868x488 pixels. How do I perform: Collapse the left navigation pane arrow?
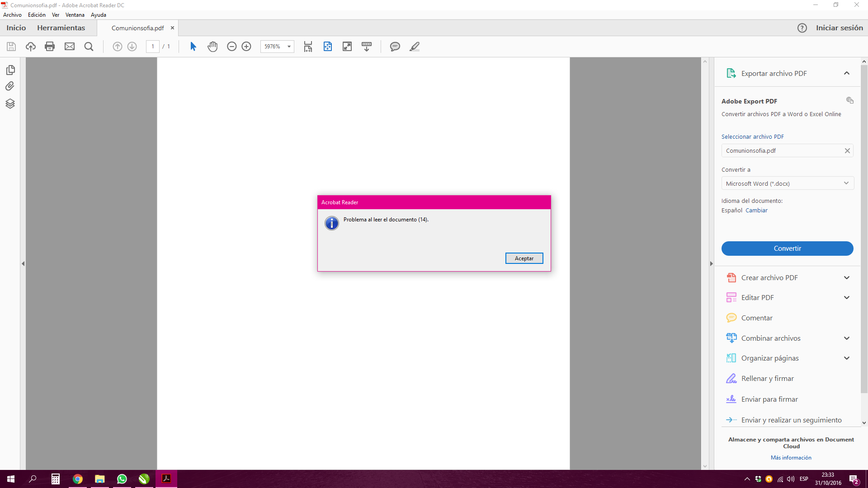click(23, 263)
